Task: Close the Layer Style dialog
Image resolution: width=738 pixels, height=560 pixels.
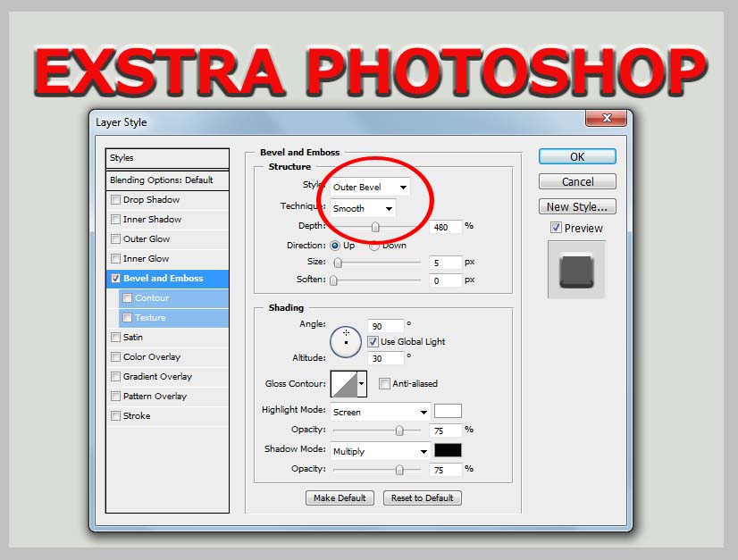Action: [x=606, y=118]
